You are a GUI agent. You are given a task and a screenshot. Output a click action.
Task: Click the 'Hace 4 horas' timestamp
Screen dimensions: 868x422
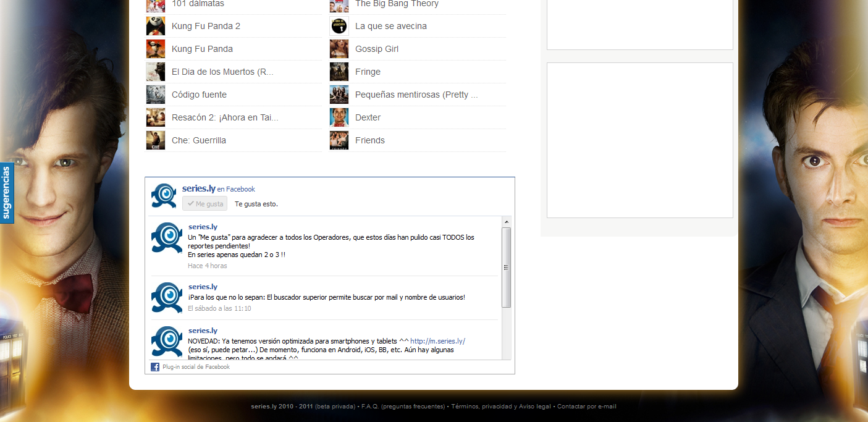[x=208, y=266]
